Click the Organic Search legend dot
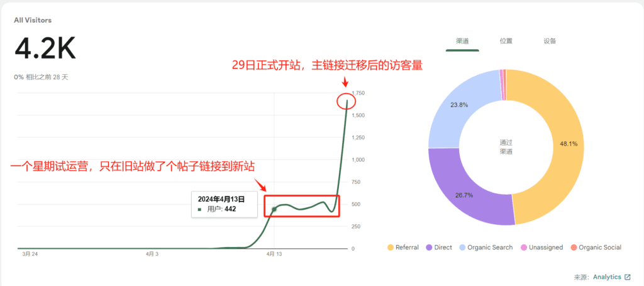This screenshot has width=644, height=286. pos(464,248)
